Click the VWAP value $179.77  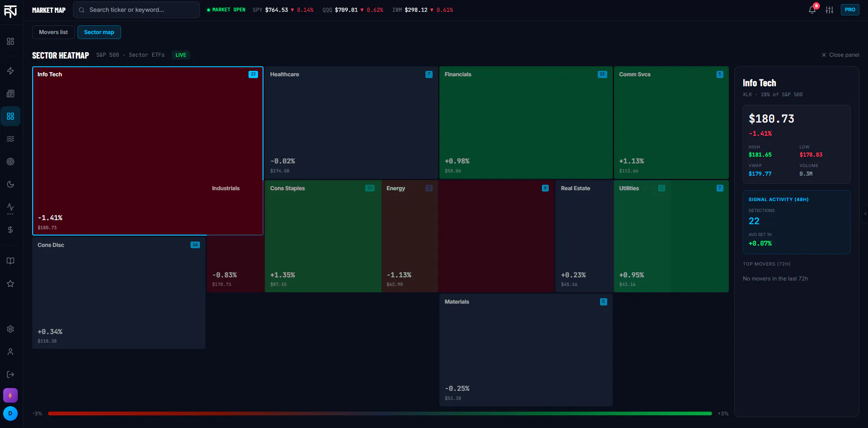[x=760, y=174]
